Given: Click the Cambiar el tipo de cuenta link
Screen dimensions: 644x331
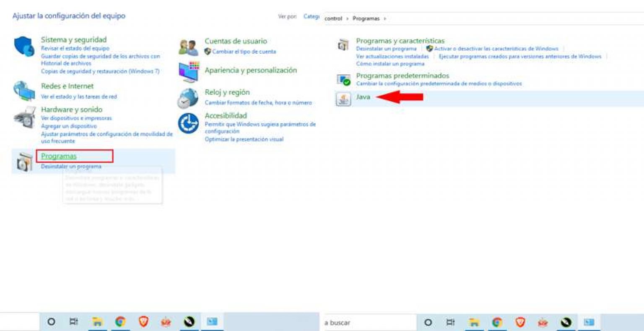Looking at the screenshot, I should point(244,52).
